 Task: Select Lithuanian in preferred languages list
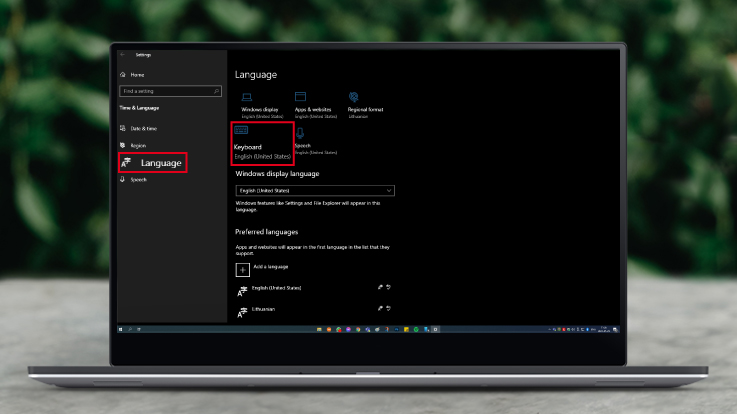point(265,310)
